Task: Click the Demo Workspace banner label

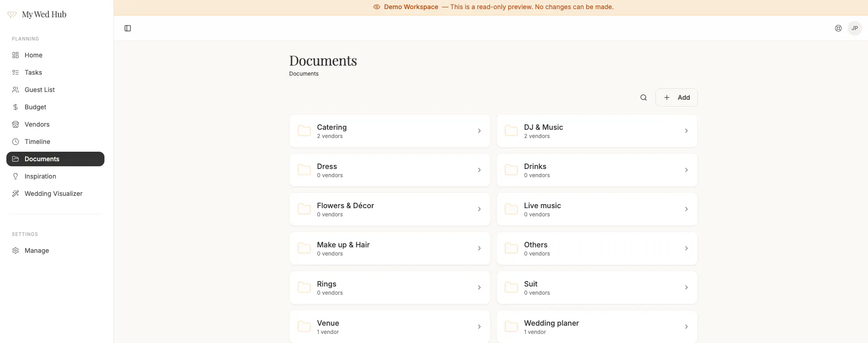Action: [411, 7]
